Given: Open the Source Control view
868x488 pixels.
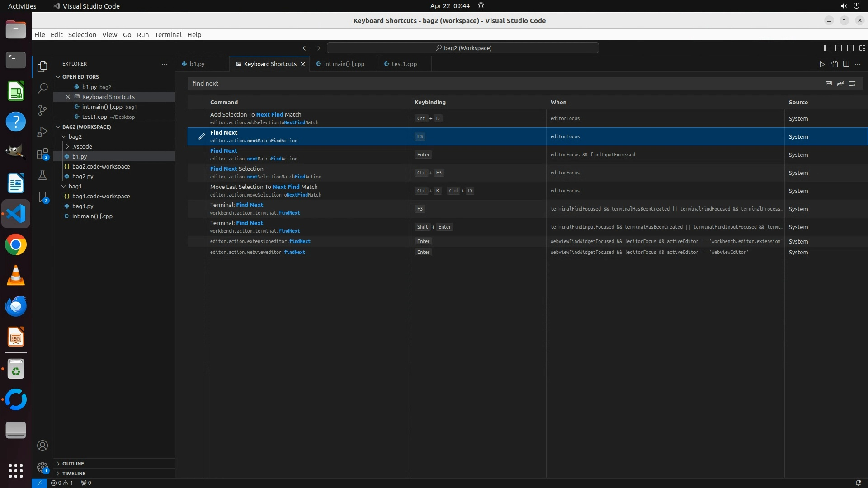Looking at the screenshot, I should click(42, 110).
